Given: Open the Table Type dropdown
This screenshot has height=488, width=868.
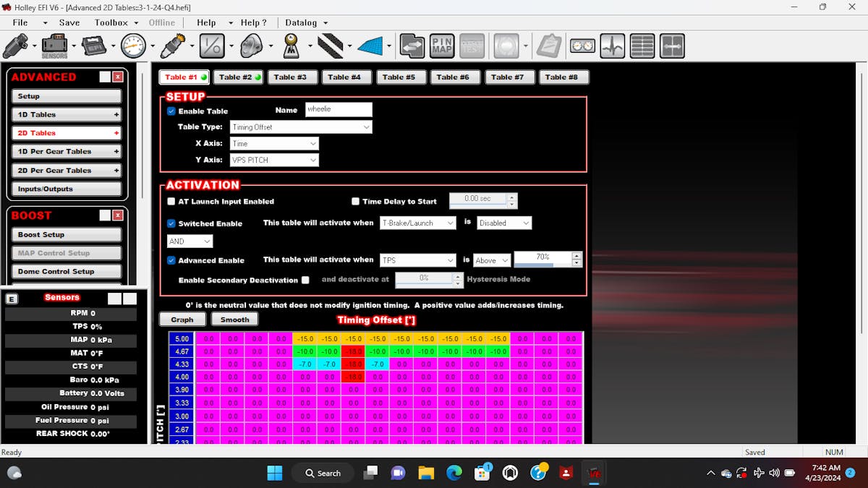Looking at the screenshot, I should [x=301, y=127].
